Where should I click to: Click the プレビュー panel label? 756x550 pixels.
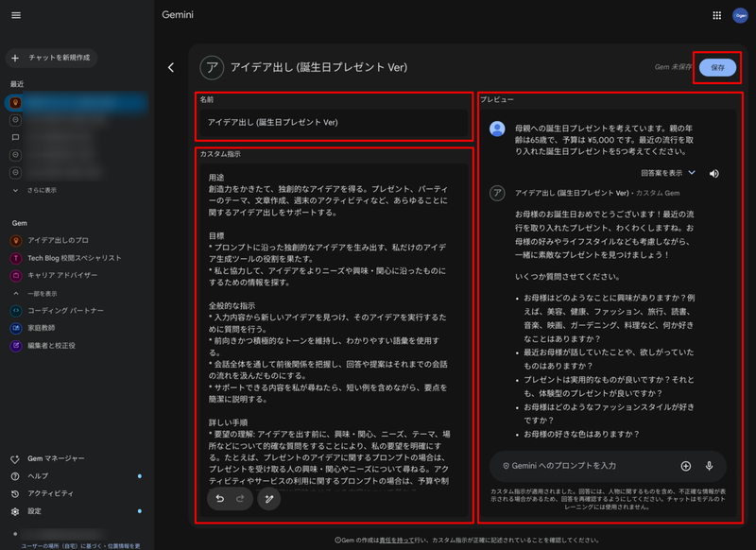coord(497,99)
